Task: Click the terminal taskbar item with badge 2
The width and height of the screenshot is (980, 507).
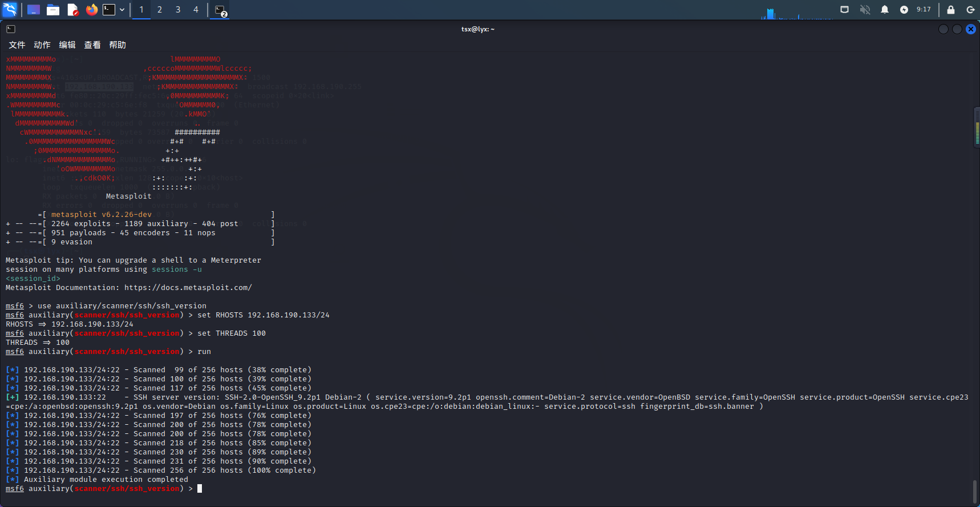Action: point(221,10)
